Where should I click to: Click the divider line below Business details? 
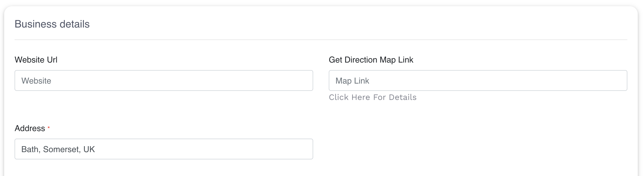(321, 40)
